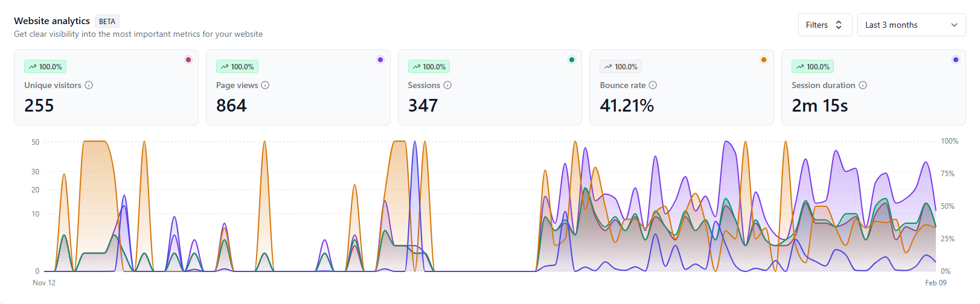Image resolution: width=980 pixels, height=304 pixels.
Task: Click the green color dot on Sessions card
Action: click(572, 60)
